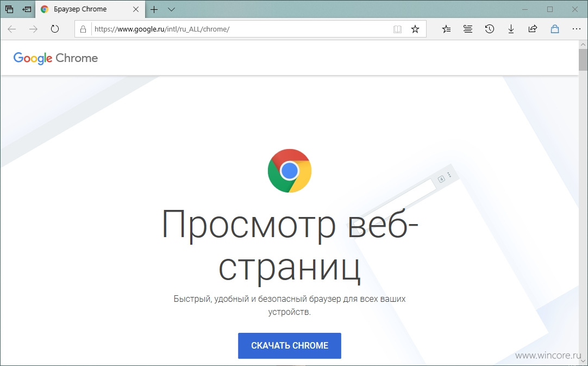This screenshot has width=588, height=366.
Task: Select the address bar URL field
Action: click(240, 29)
